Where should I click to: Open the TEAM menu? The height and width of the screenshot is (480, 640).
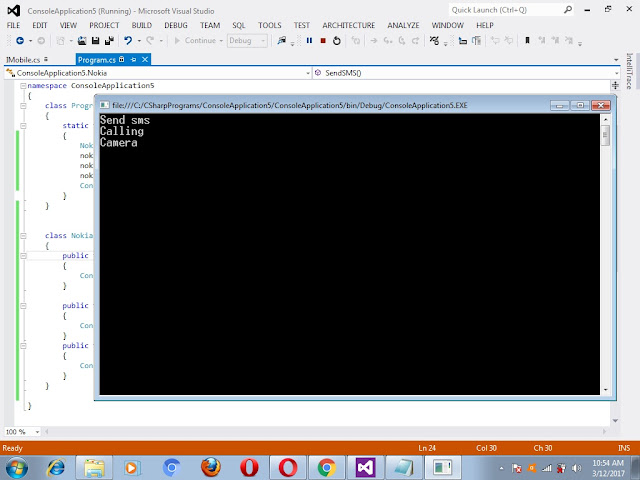point(210,25)
